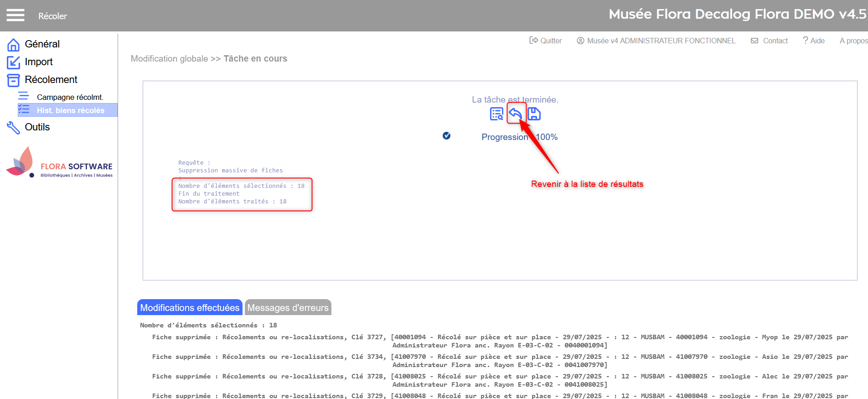Screen dimensions: 868x399
Task: Click the Import icon in sidebar
Action: pos(13,62)
